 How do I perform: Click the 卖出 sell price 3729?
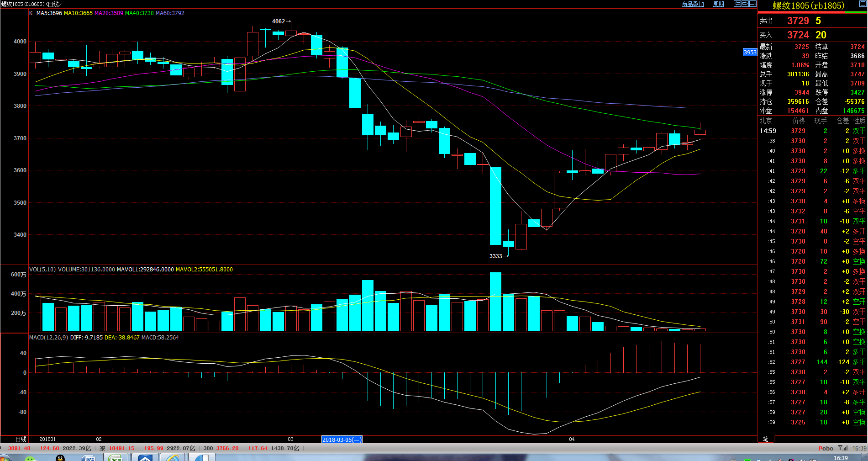click(798, 21)
